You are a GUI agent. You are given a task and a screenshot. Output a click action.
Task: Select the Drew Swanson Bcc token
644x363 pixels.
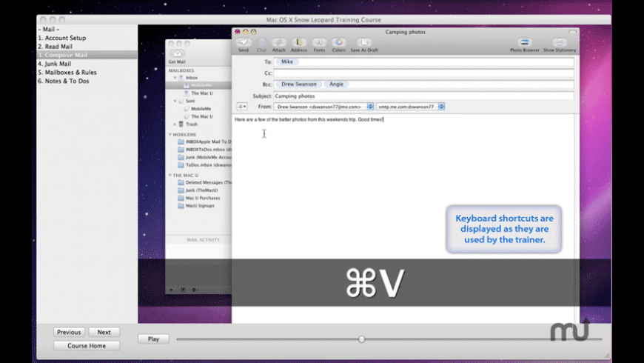point(298,84)
